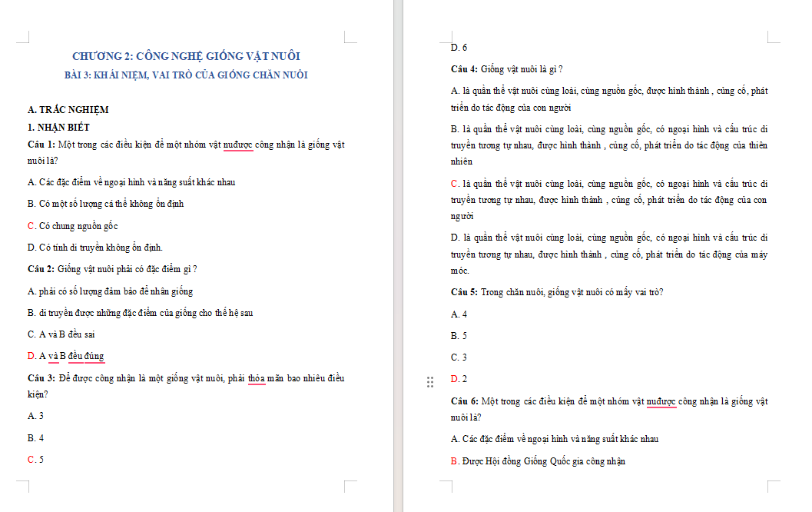This screenshot has width=812, height=512.
Task: Click answer "B. 4" under Câu 3
Action: point(36,438)
